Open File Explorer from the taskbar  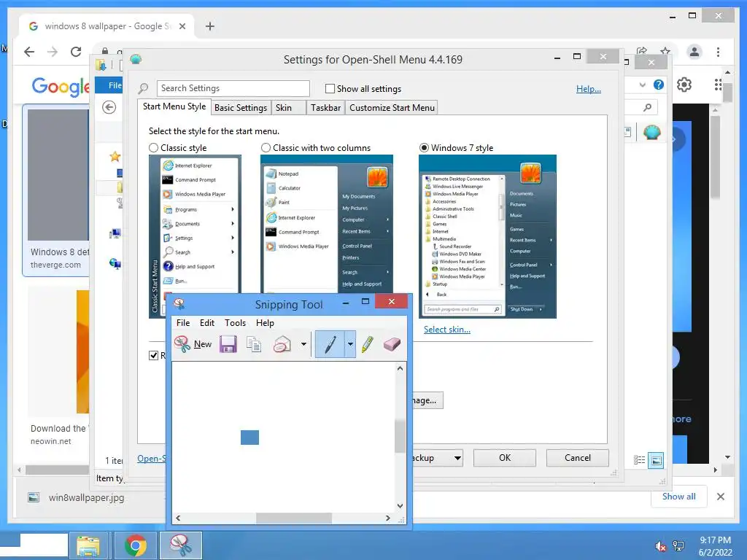[88, 545]
